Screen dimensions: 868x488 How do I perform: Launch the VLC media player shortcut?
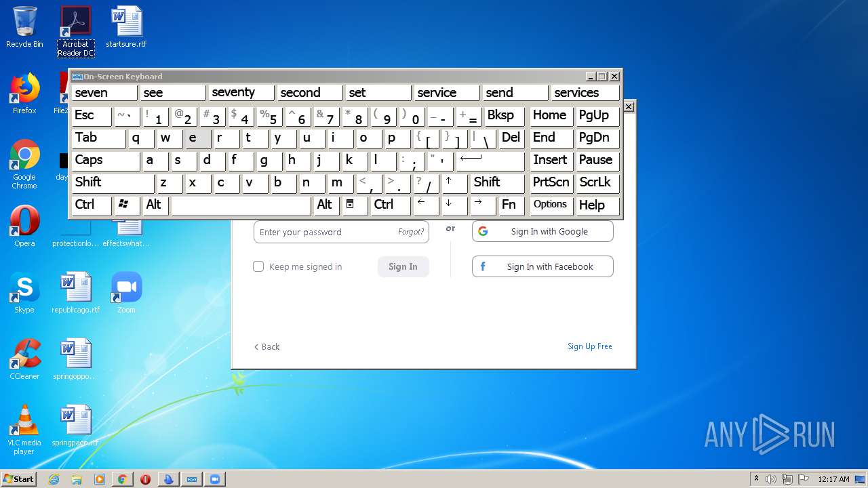[24, 430]
